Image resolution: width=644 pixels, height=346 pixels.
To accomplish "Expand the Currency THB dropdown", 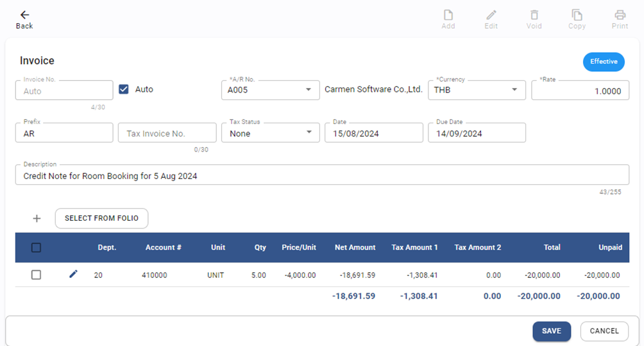I will pyautogui.click(x=514, y=90).
